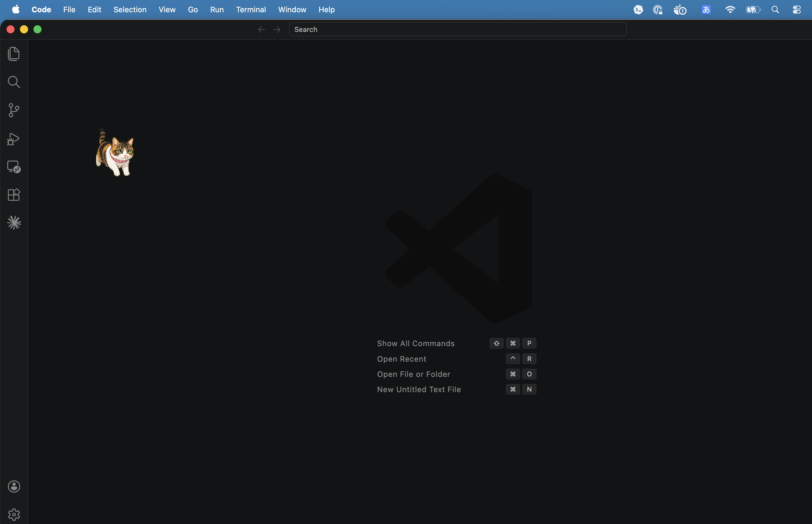Open the Docker whale menu bar icon
The width and height of the screenshot is (812, 524).
[x=680, y=10]
